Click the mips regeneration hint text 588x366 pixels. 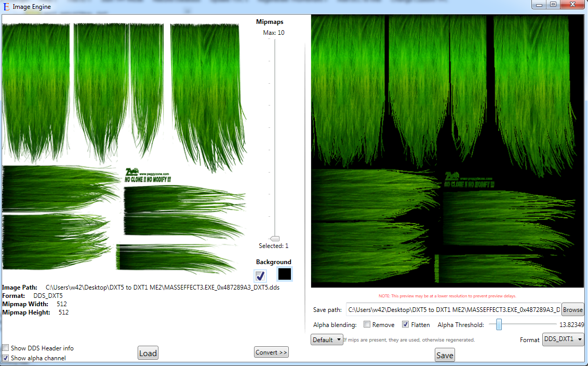[409, 339]
